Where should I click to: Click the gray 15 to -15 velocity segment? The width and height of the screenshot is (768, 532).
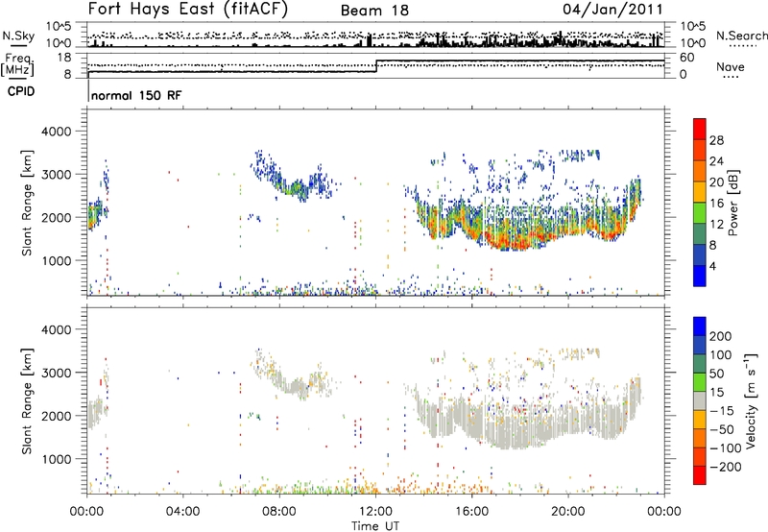[700, 400]
